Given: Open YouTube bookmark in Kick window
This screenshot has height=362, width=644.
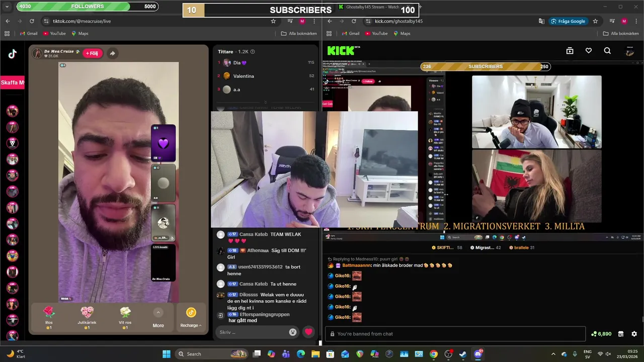Looking at the screenshot, I should [376, 34].
